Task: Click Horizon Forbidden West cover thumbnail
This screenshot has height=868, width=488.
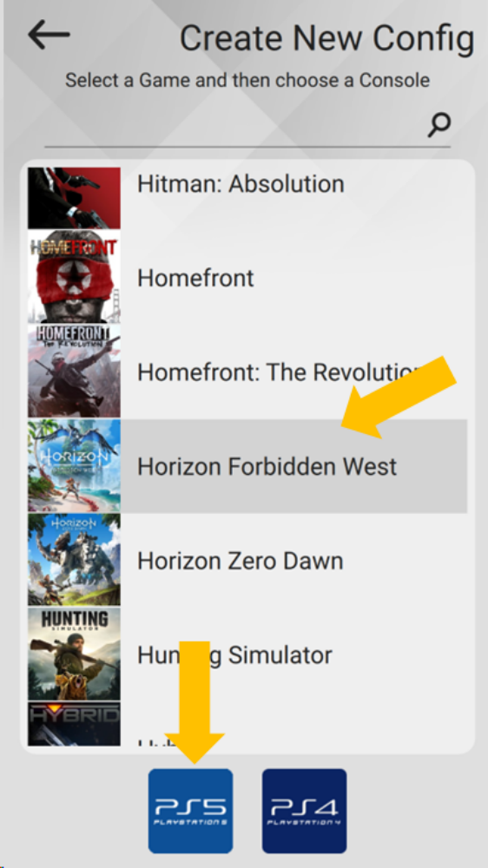Action: (x=74, y=465)
